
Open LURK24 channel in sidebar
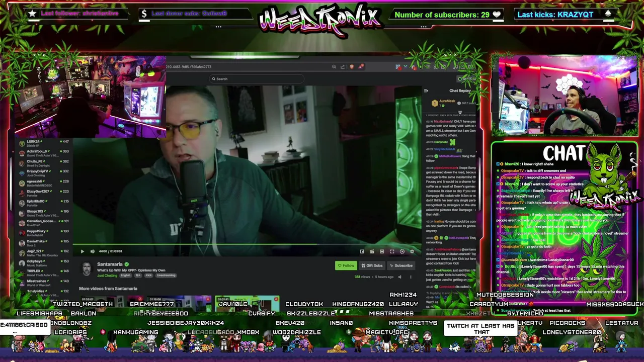(x=43, y=143)
